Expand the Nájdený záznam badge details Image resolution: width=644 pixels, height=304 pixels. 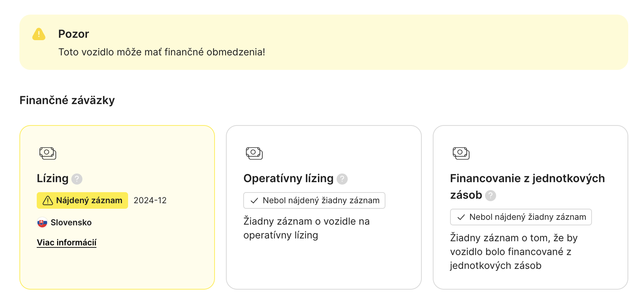point(83,200)
